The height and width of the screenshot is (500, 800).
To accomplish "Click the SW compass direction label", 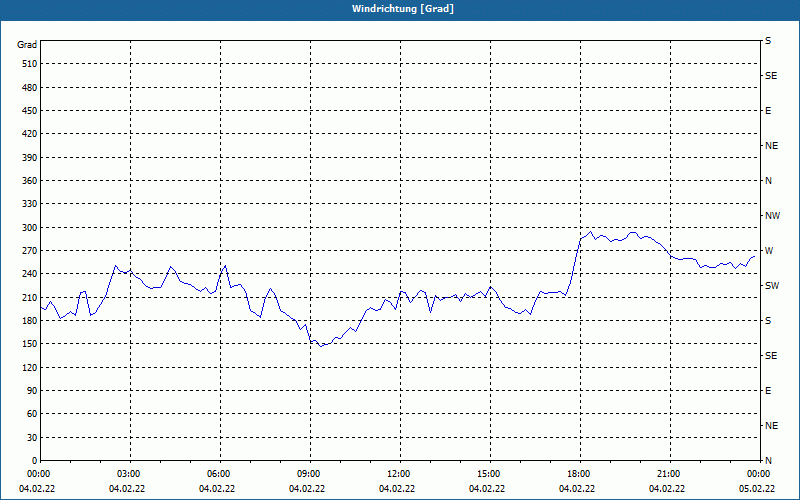I will (x=772, y=286).
